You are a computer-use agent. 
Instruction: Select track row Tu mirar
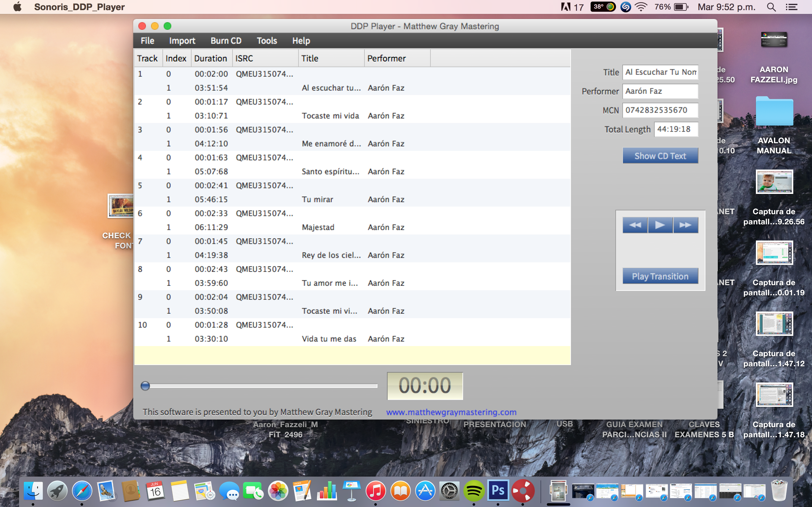point(318,200)
